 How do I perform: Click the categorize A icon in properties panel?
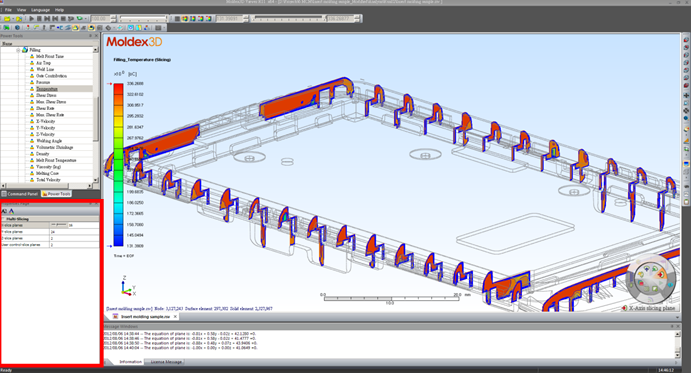click(x=12, y=212)
